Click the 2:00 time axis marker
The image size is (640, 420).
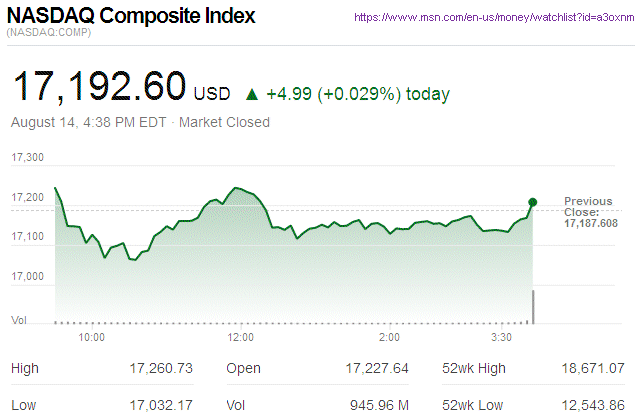389,338
